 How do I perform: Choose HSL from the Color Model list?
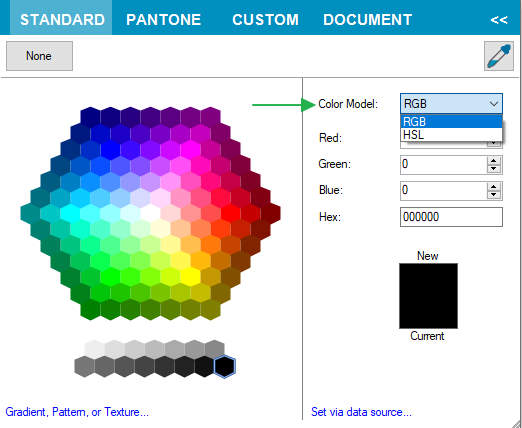(451, 135)
